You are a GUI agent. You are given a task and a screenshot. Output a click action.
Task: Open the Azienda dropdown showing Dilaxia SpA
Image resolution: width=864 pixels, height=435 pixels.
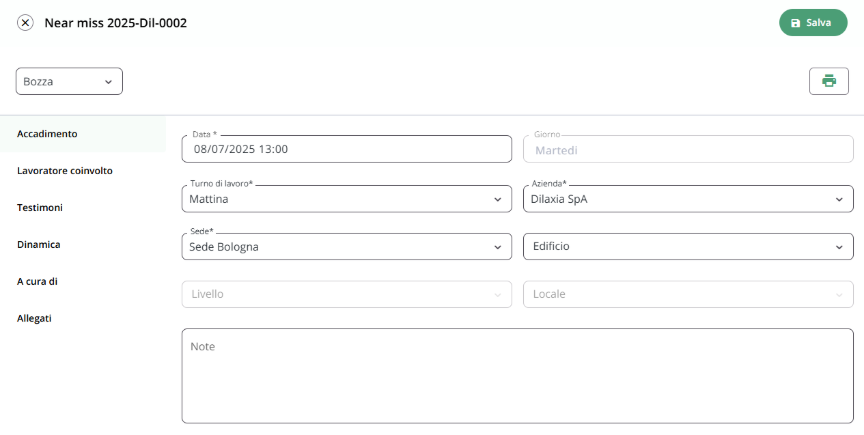pos(688,199)
